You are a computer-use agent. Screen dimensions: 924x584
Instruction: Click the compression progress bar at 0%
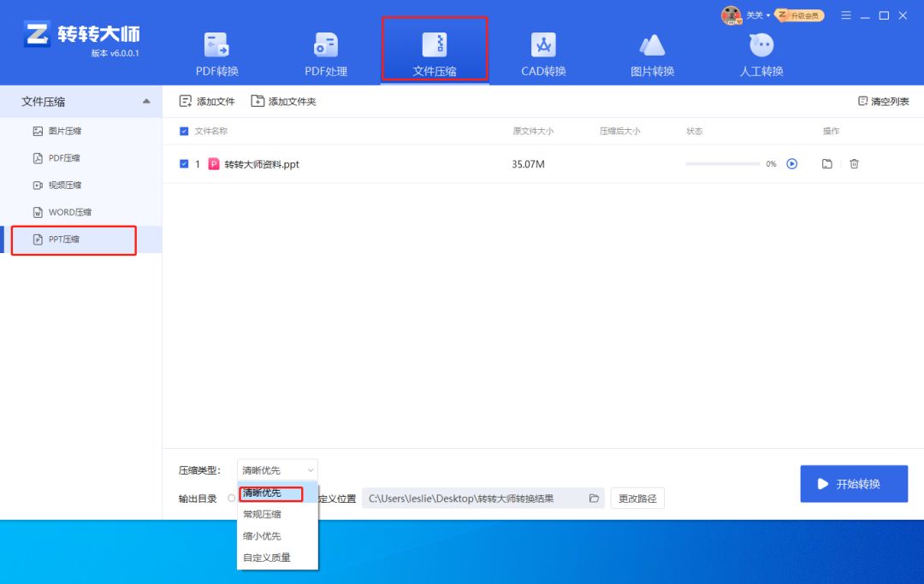723,163
